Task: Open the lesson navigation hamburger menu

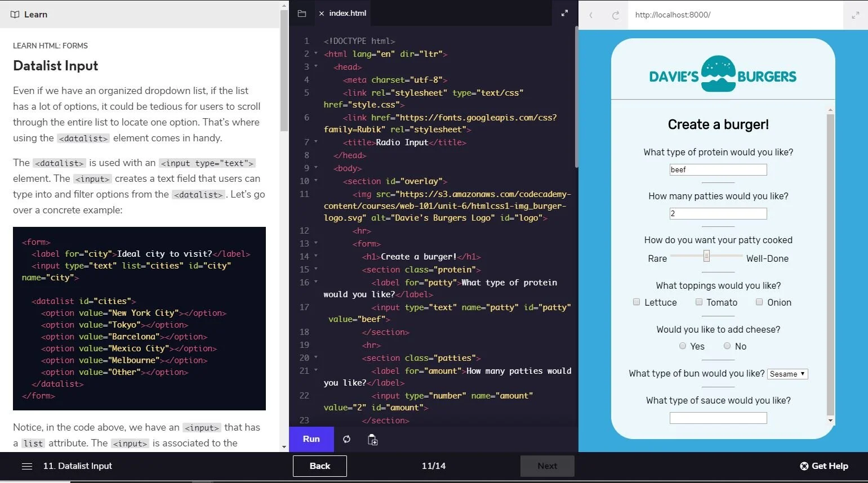Action: tap(26, 466)
